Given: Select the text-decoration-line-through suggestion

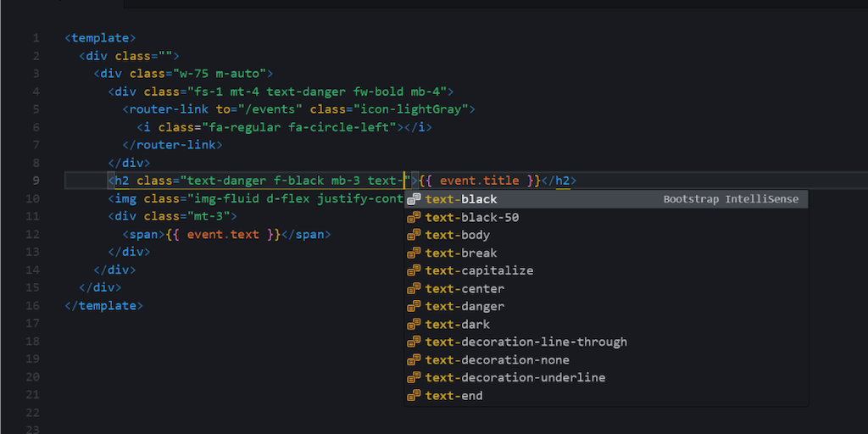Looking at the screenshot, I should coord(526,342).
